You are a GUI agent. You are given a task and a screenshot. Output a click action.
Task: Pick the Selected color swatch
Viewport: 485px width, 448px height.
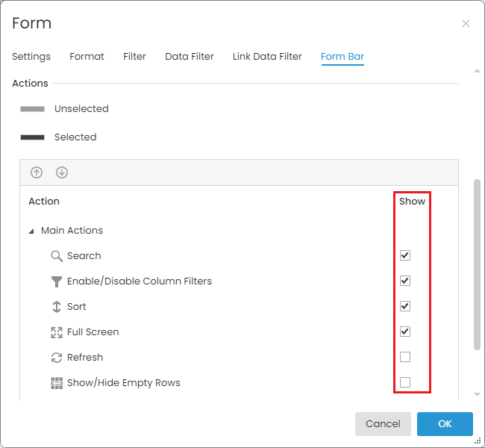pos(33,137)
